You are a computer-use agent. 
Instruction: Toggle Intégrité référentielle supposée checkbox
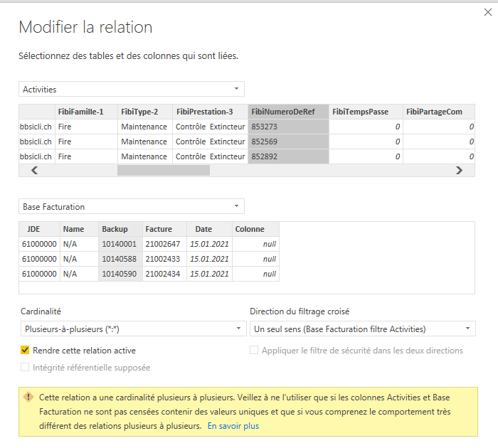(x=25, y=368)
